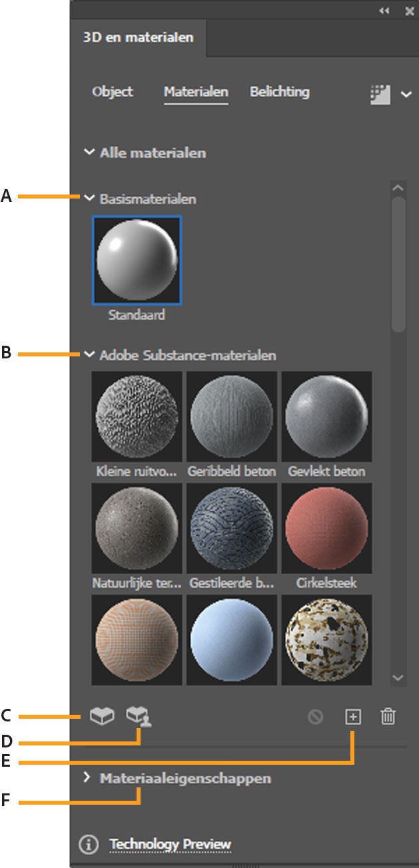Image resolution: width=419 pixels, height=868 pixels.
Task: Open Substance community assets icon
Action: click(x=139, y=717)
